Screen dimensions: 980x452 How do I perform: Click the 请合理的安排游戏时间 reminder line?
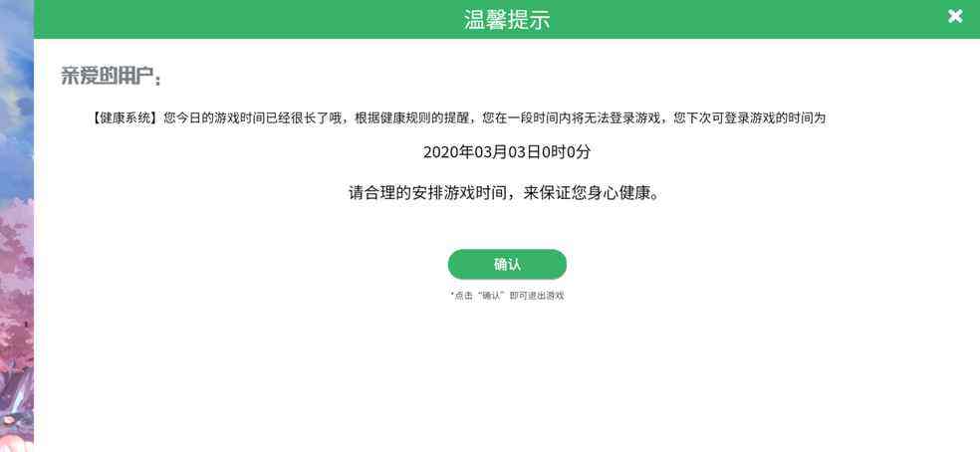click(x=428, y=192)
